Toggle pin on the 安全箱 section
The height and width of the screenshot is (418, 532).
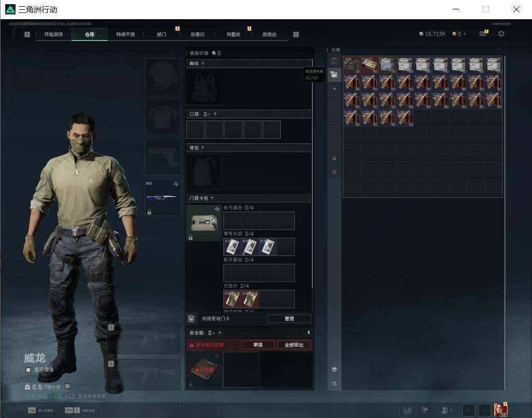pos(308,333)
